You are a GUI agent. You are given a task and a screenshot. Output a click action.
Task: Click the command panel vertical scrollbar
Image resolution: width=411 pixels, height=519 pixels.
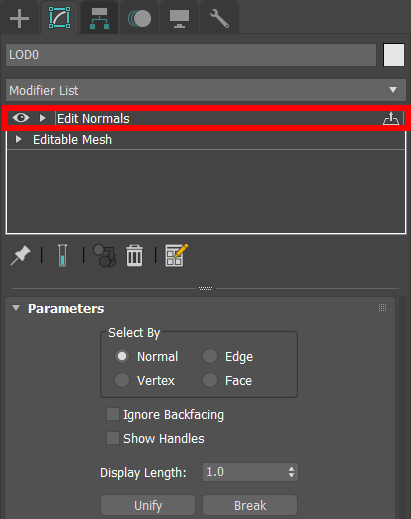[403, 407]
